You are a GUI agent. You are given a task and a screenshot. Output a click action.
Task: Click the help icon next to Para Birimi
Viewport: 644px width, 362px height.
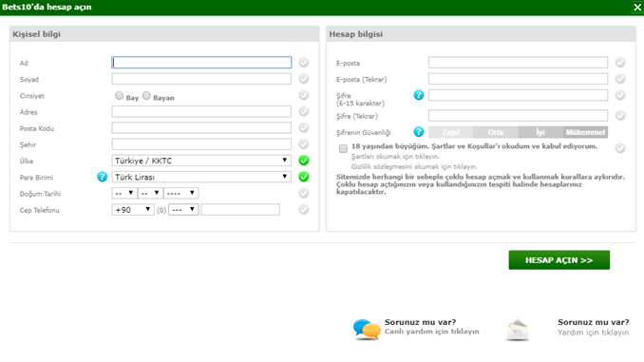click(x=102, y=177)
